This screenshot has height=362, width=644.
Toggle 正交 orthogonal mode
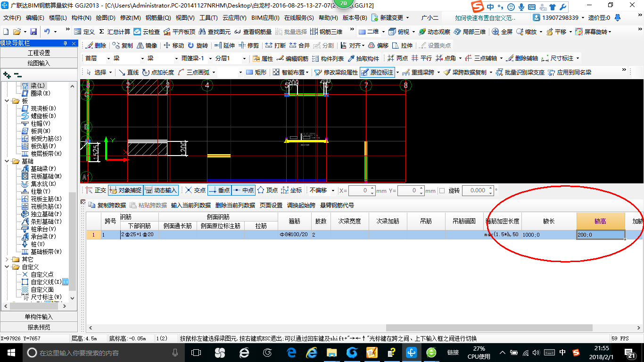(x=96, y=190)
